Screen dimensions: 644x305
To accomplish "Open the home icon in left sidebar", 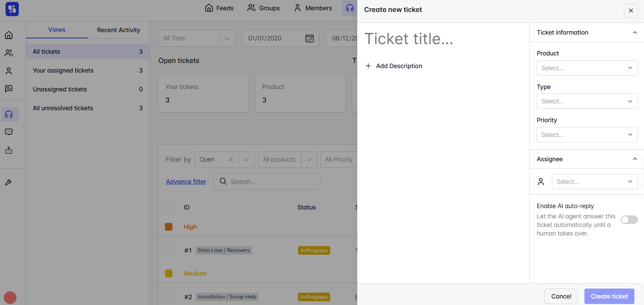I will [x=9, y=35].
